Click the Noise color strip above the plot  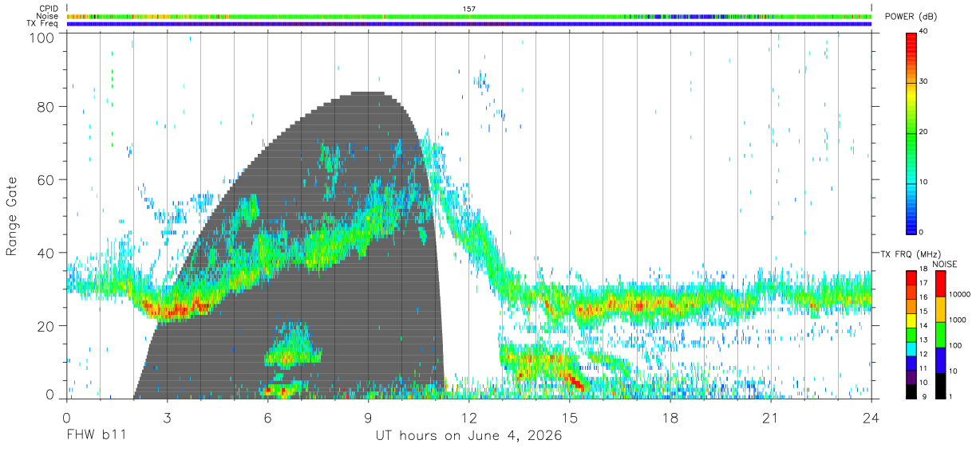point(469,16)
